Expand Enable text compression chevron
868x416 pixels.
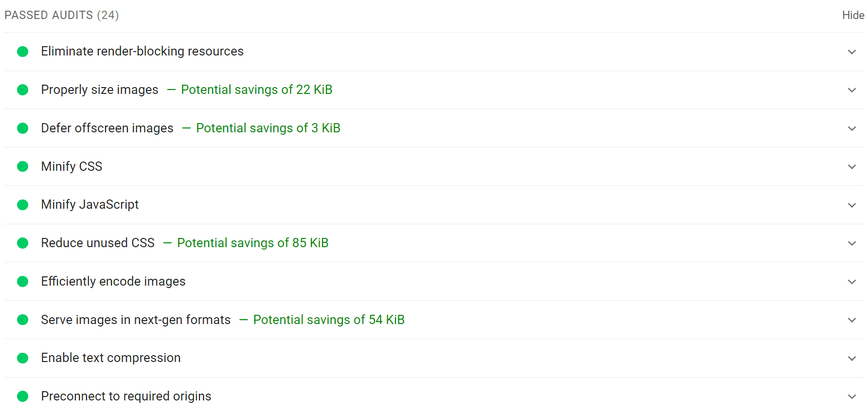pyautogui.click(x=851, y=359)
